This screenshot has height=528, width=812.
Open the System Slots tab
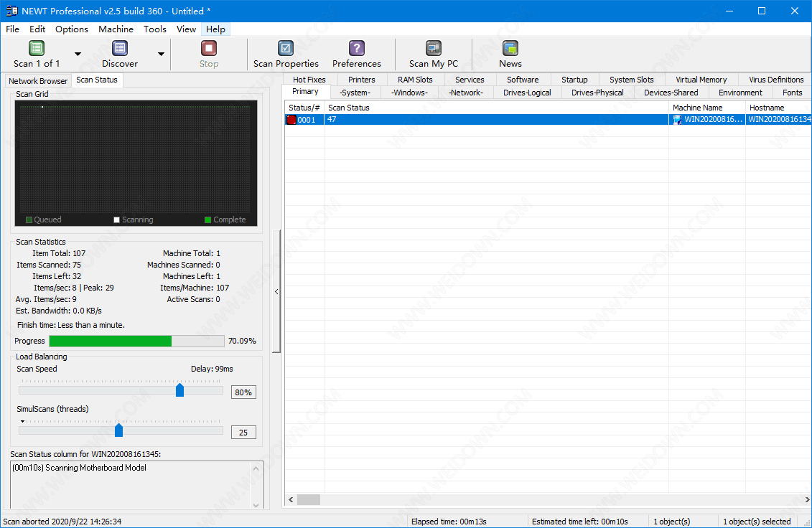631,80
